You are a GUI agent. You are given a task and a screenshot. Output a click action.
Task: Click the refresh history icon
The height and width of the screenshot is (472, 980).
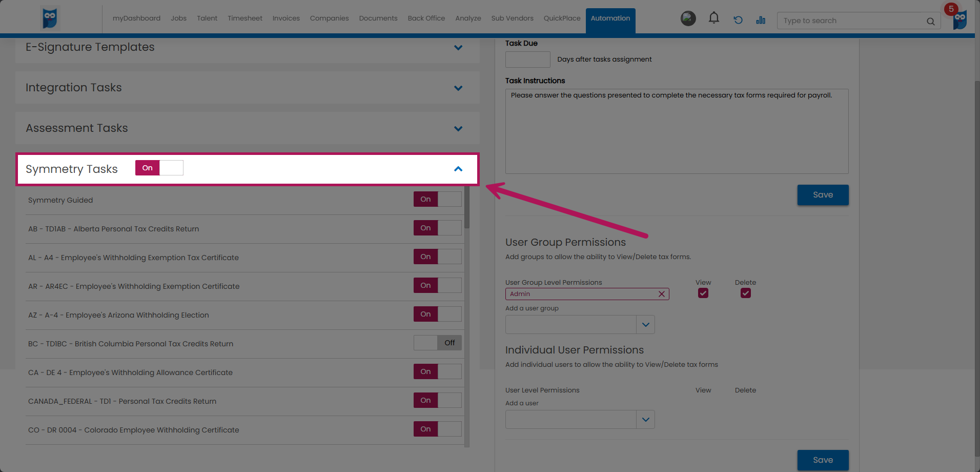coord(738,20)
